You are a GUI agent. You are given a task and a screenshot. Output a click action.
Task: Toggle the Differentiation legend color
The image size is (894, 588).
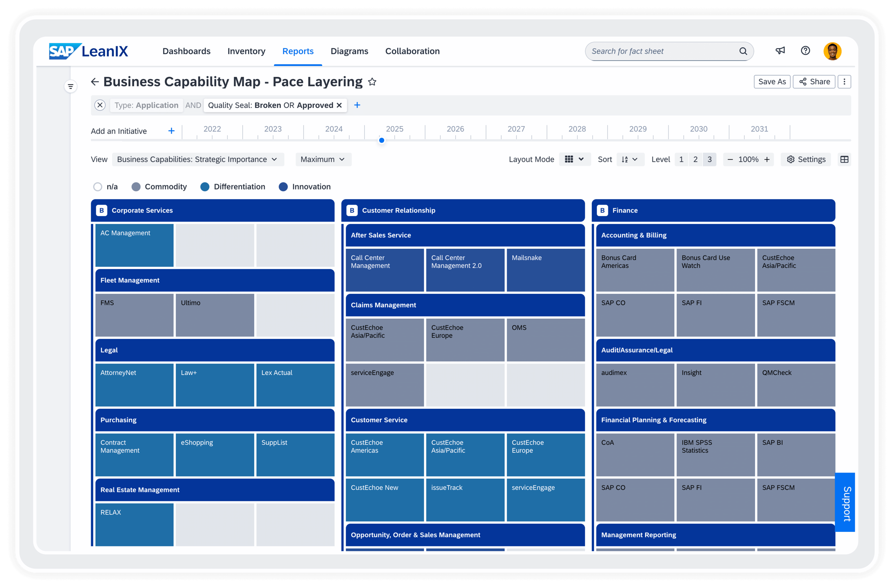(205, 187)
